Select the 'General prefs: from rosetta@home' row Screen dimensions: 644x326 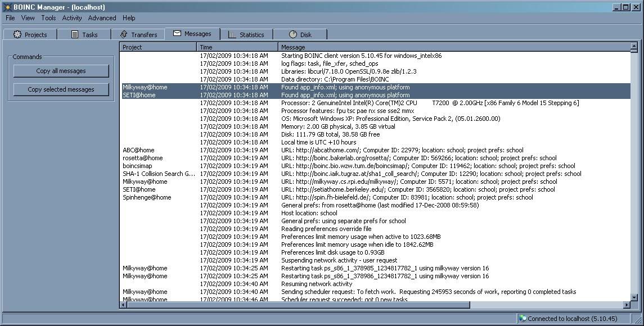[x=375, y=205]
